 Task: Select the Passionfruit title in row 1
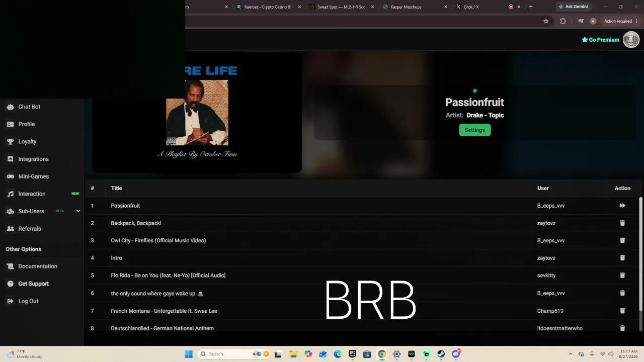(125, 206)
